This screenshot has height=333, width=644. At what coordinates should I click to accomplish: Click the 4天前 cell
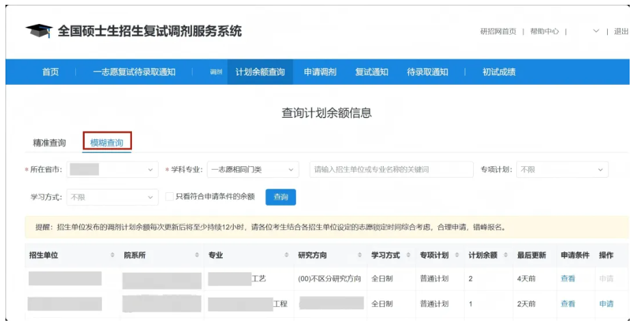pos(526,278)
